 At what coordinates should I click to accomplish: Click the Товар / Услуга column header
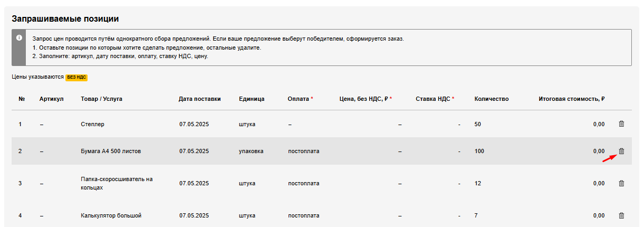click(101, 99)
